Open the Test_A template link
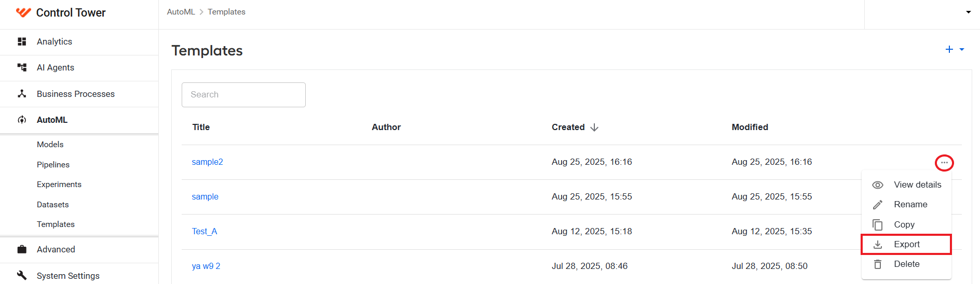Viewport: 980px width, 284px height. (205, 231)
